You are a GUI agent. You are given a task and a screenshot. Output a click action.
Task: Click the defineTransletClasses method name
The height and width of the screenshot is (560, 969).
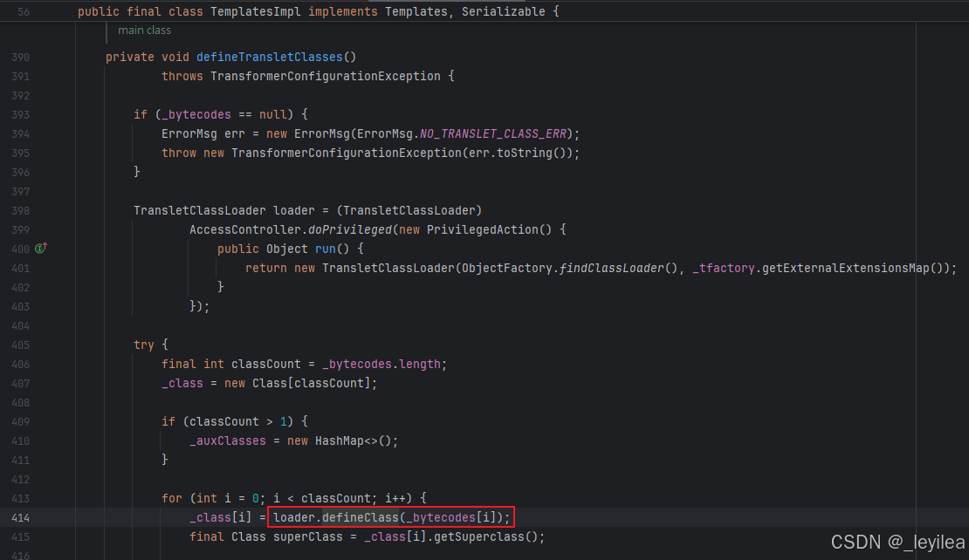(x=270, y=57)
